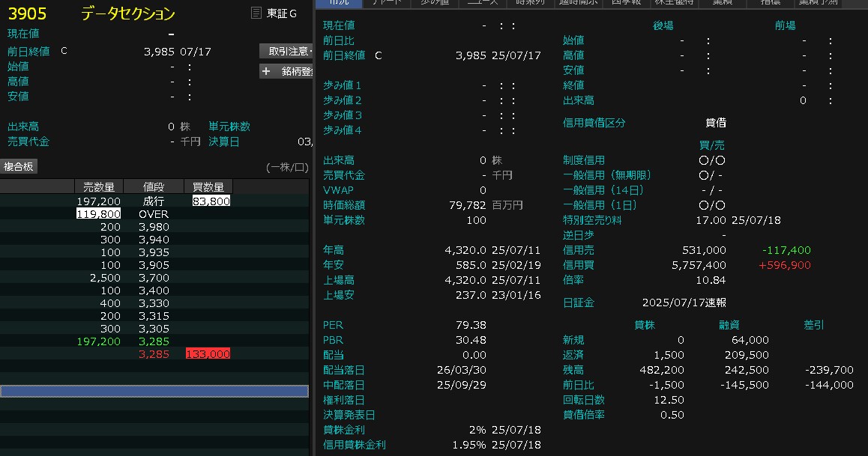Click the 信用売 value 531,000

(x=704, y=250)
